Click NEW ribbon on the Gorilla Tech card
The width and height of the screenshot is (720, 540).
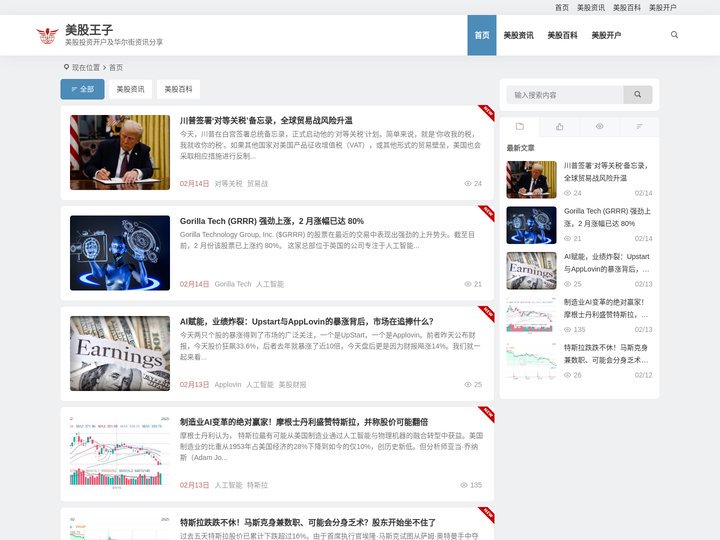click(x=487, y=213)
